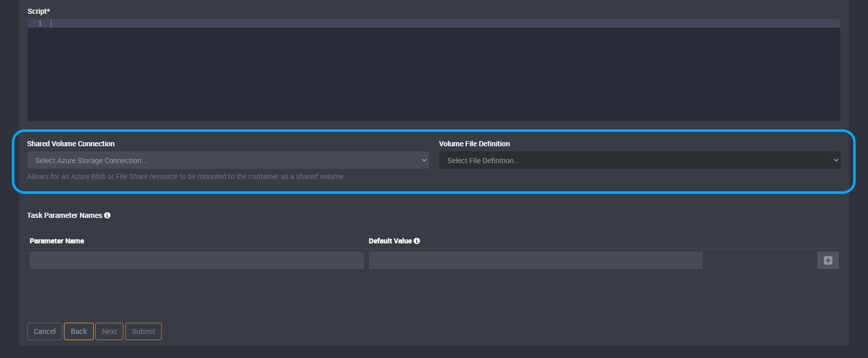Click the Submit button
The image size is (868, 358).
click(143, 331)
